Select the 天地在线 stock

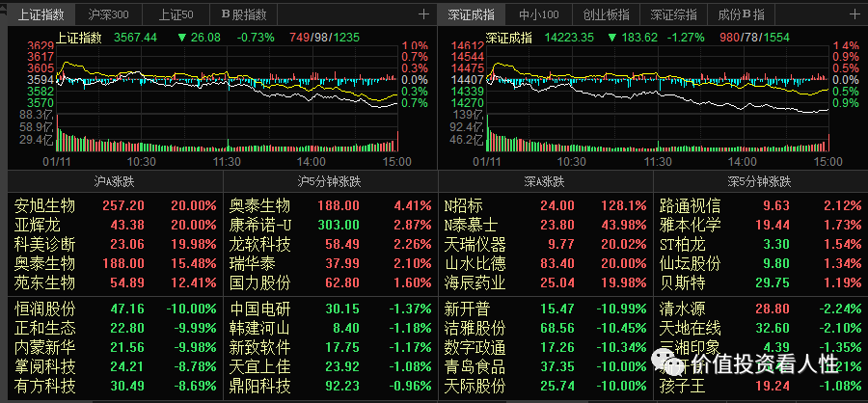[761, 328]
